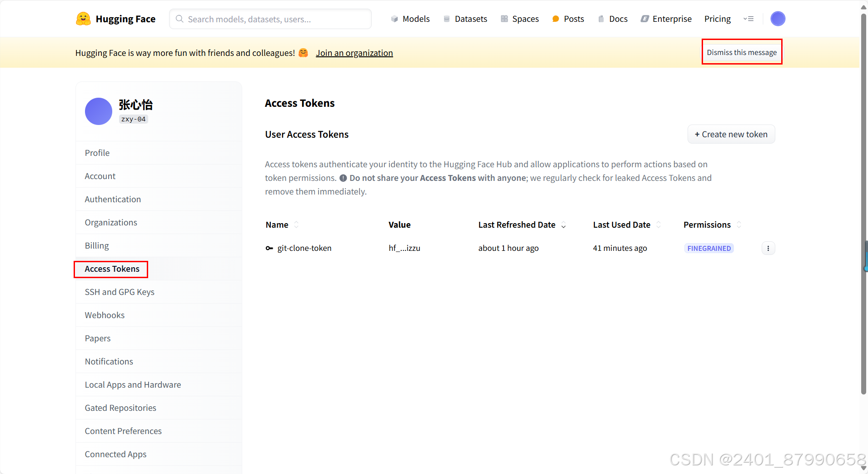Follow the Join an organization link
The height and width of the screenshot is (474, 868).
click(x=354, y=53)
